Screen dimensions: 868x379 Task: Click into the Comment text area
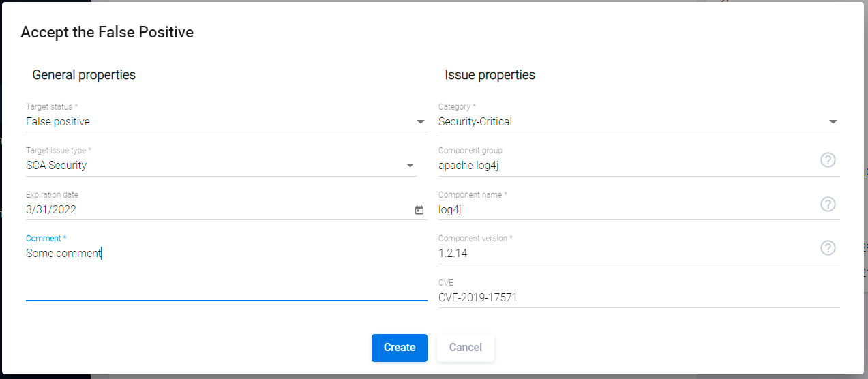(x=225, y=269)
